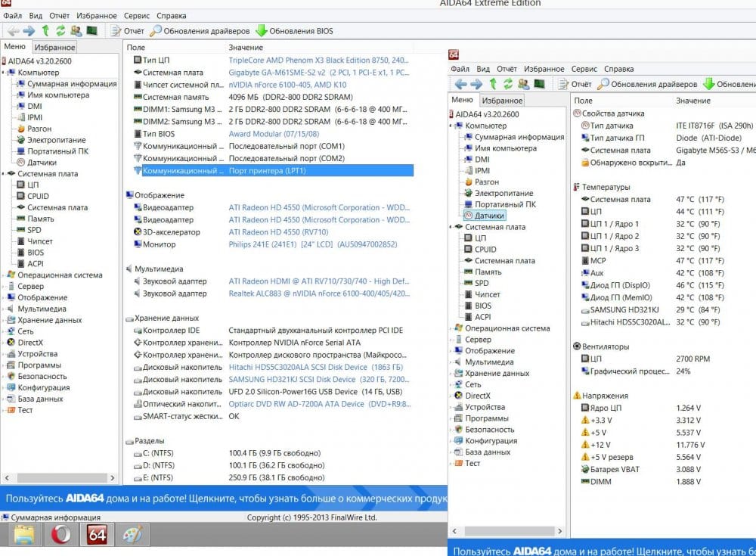Click Refresh icon in left window toolbar
This screenshot has height=556, width=756.
point(60,31)
